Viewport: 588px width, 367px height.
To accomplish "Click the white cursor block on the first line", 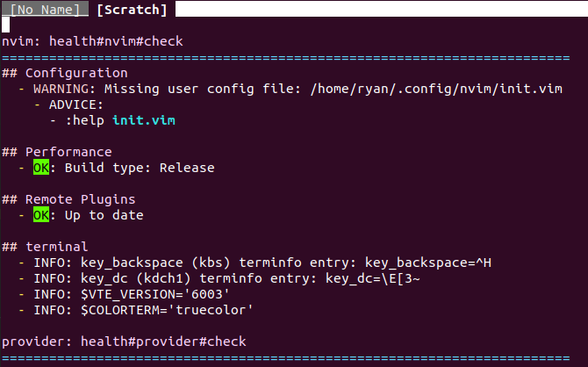I will coord(6,25).
